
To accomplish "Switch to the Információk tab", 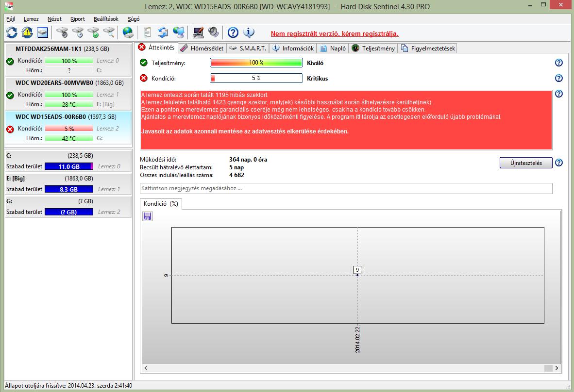I will pos(293,48).
